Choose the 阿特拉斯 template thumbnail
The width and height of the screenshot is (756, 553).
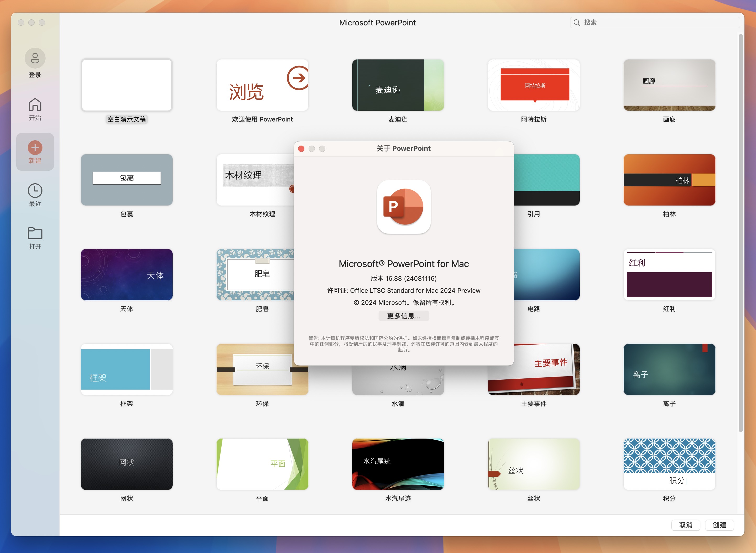point(534,85)
